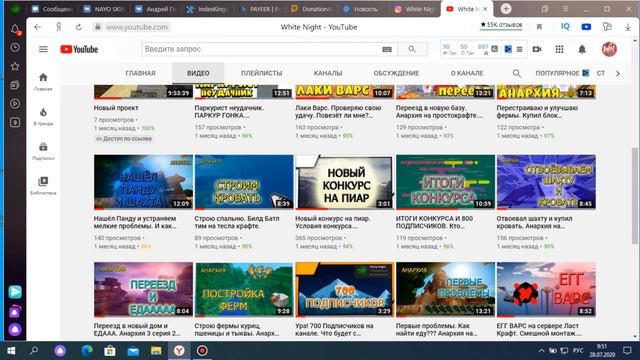640x360 pixels.
Task: Switch to the ГЛАВНАЯ channel tab
Action: pos(140,73)
